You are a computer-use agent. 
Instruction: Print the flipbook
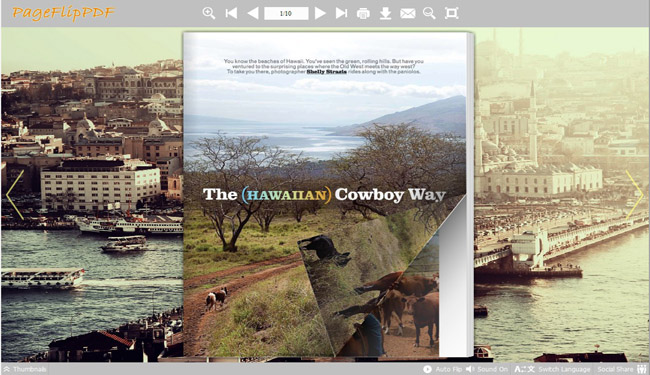pyautogui.click(x=363, y=14)
